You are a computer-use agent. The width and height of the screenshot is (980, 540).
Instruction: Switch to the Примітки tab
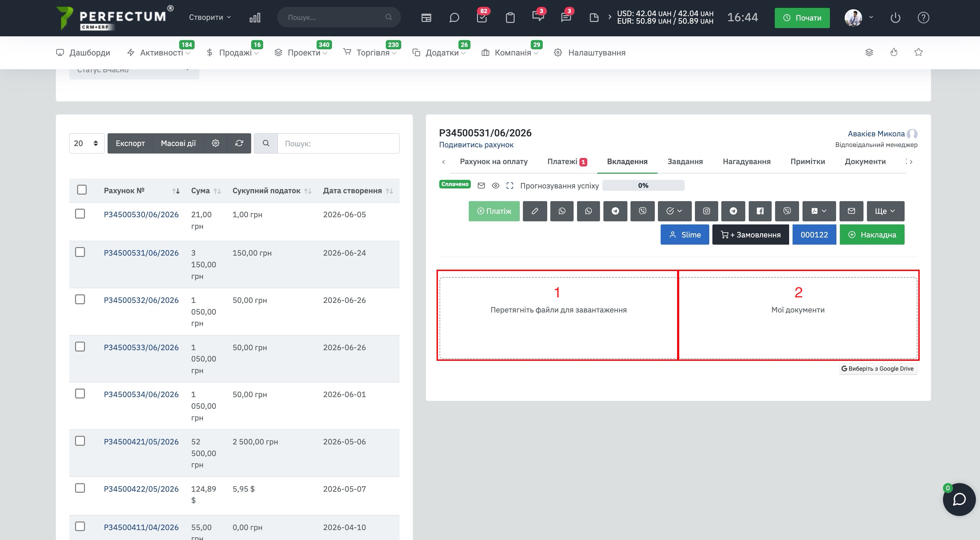pos(807,162)
